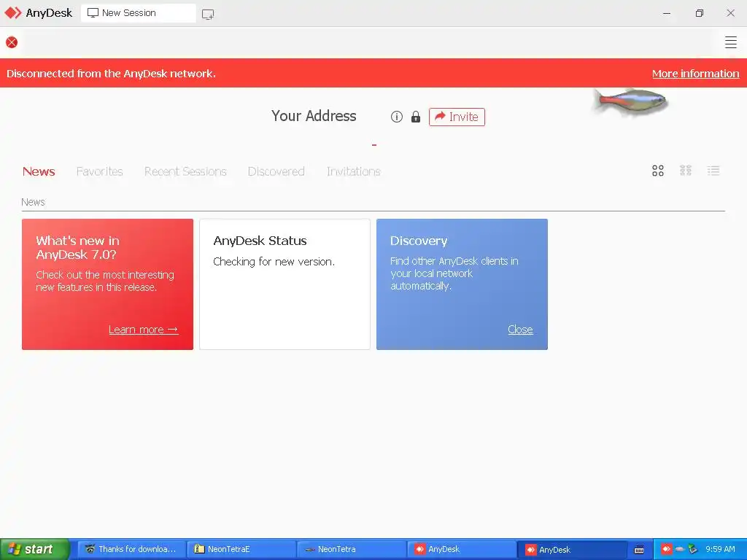Image resolution: width=747 pixels, height=560 pixels.
Task: Click the fish tray icon
Action: [679, 549]
